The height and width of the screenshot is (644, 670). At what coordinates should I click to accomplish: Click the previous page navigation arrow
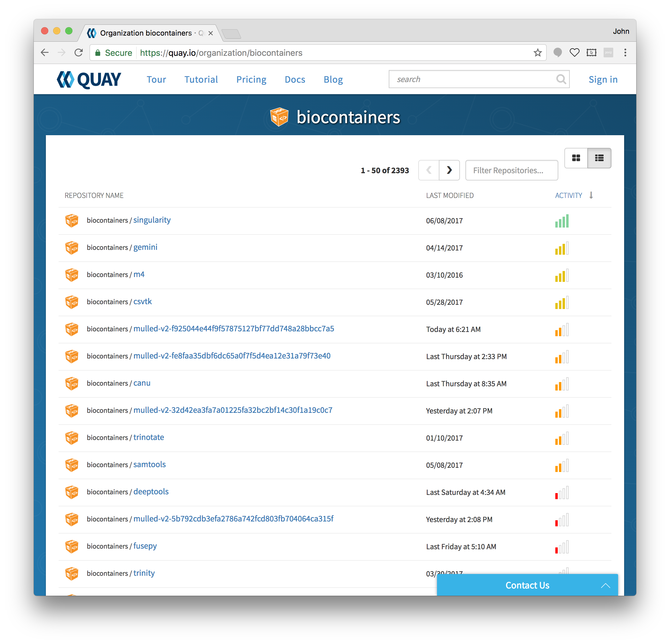[429, 170]
